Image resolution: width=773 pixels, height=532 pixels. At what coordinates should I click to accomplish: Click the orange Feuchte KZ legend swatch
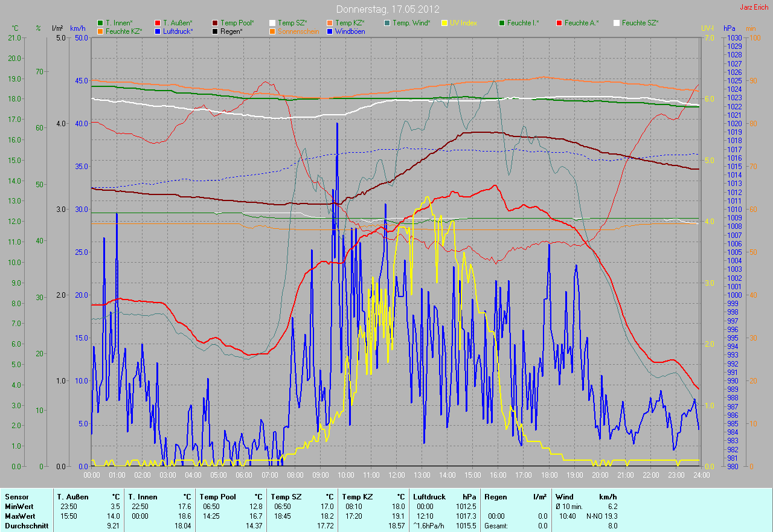[x=100, y=31]
